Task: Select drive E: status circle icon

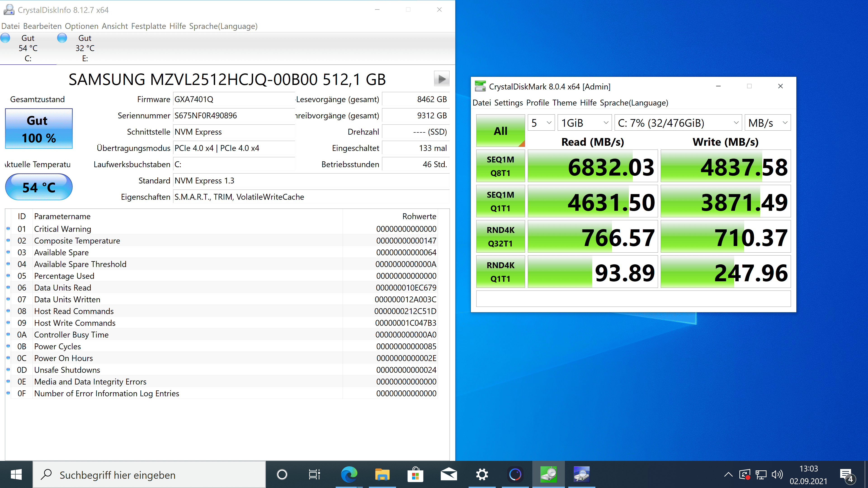Action: 62,38
